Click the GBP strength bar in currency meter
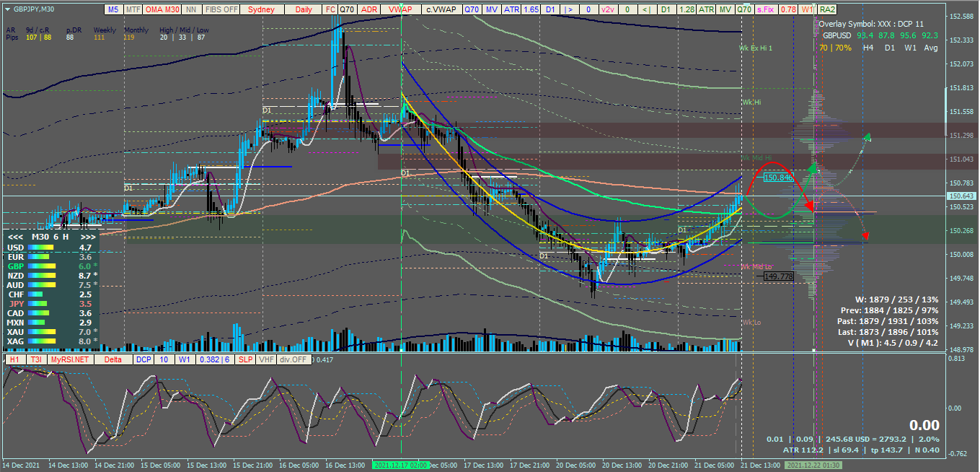The image size is (980, 472). click(x=41, y=266)
